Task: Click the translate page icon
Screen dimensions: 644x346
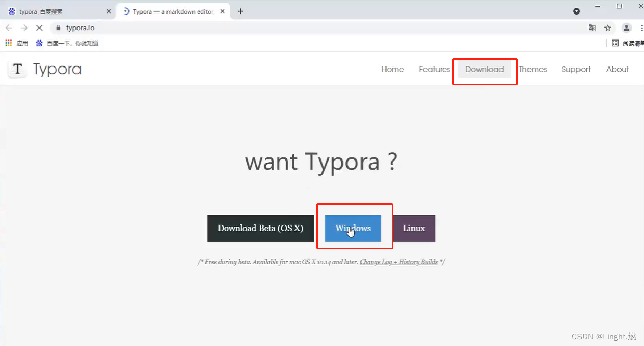Action: pyautogui.click(x=592, y=28)
